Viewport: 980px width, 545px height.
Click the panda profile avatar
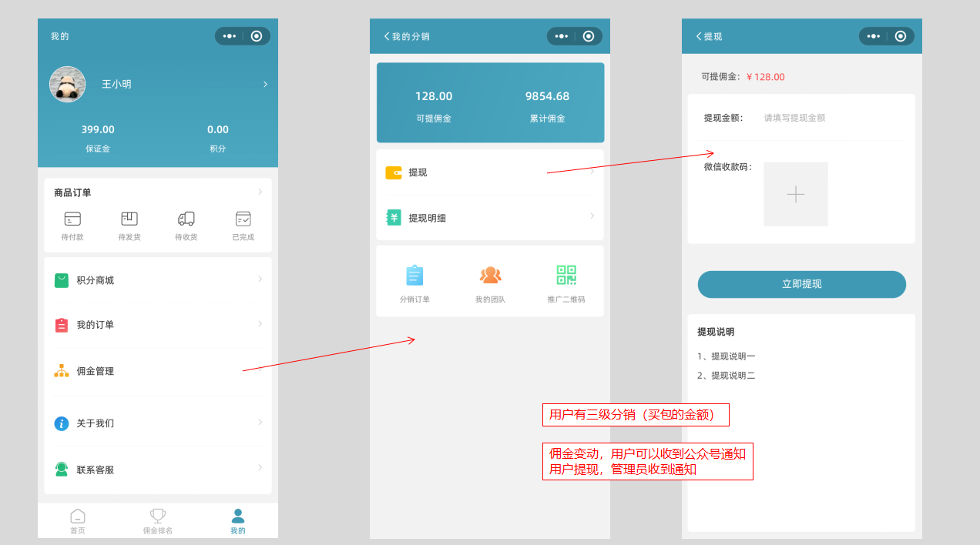click(x=68, y=84)
